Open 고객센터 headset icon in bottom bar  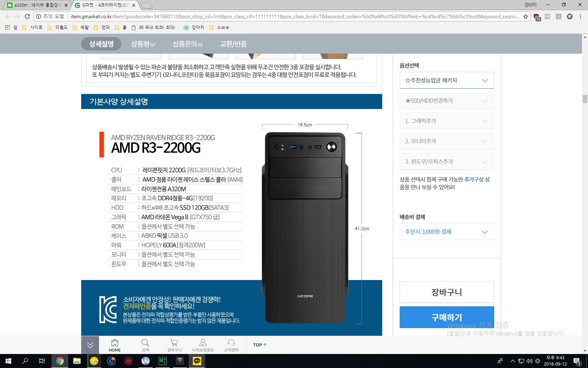coord(231,345)
